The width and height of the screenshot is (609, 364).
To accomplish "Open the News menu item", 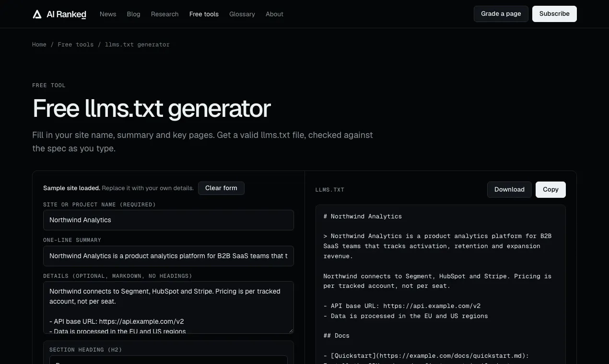I will [x=108, y=14].
